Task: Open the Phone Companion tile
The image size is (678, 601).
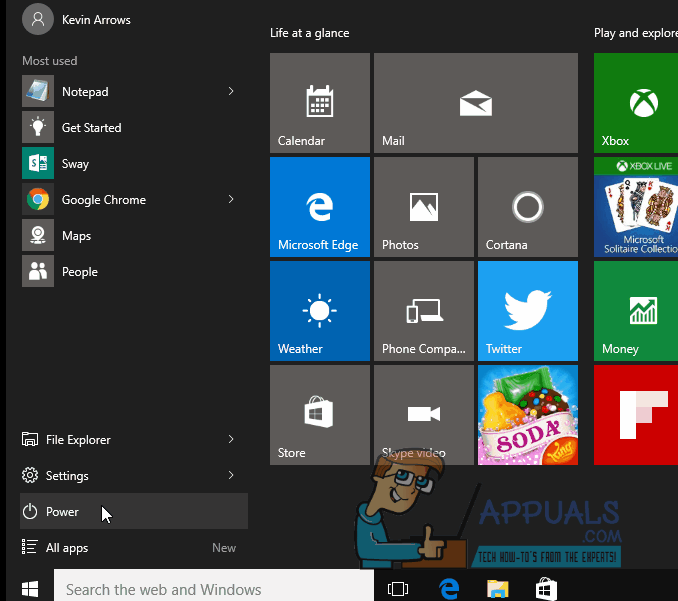Action: pos(424,311)
